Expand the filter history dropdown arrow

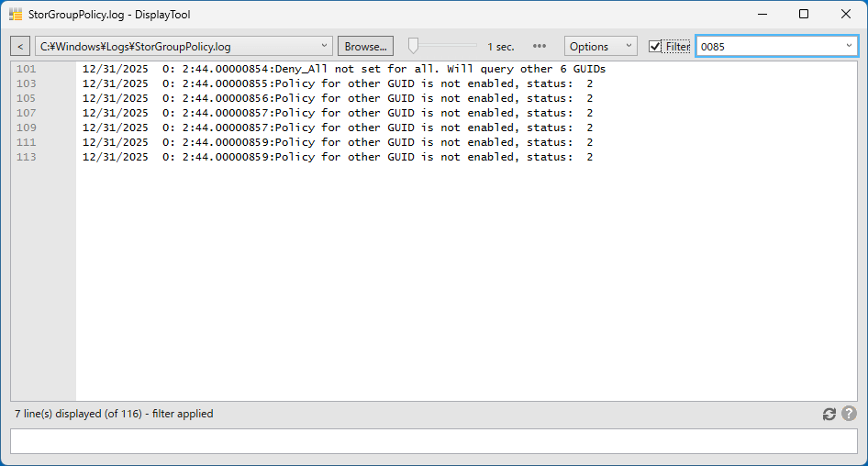pos(848,46)
